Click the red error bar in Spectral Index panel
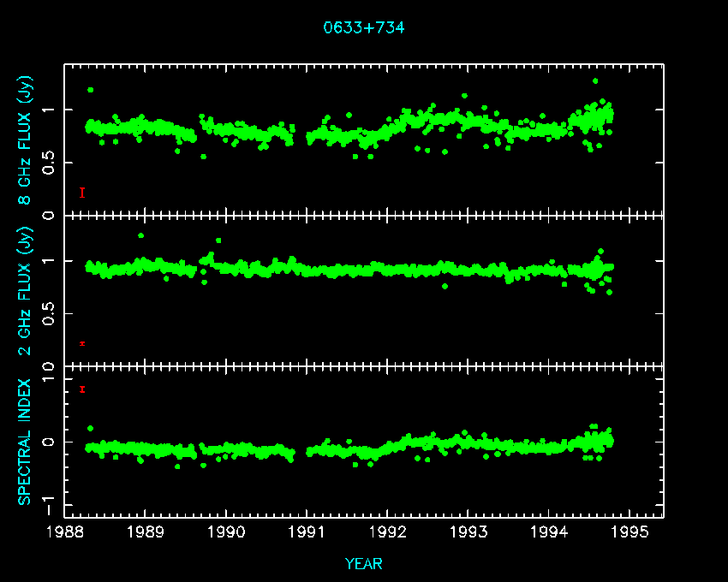This screenshot has height=582, width=728. pyautogui.click(x=82, y=389)
